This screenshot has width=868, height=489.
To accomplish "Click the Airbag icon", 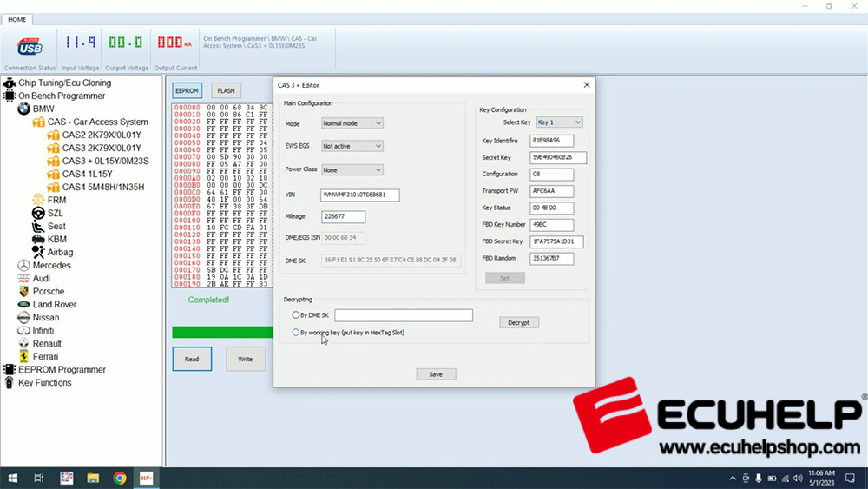I will pyautogui.click(x=38, y=252).
